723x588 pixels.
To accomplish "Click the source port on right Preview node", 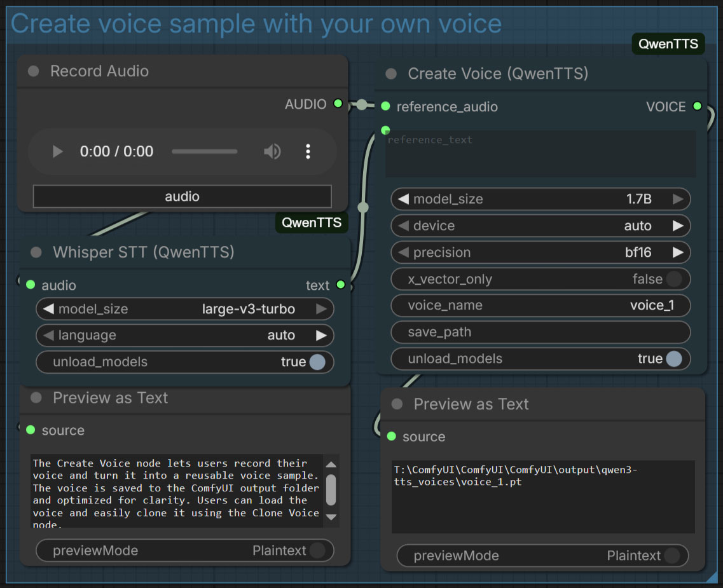I will tap(392, 437).
